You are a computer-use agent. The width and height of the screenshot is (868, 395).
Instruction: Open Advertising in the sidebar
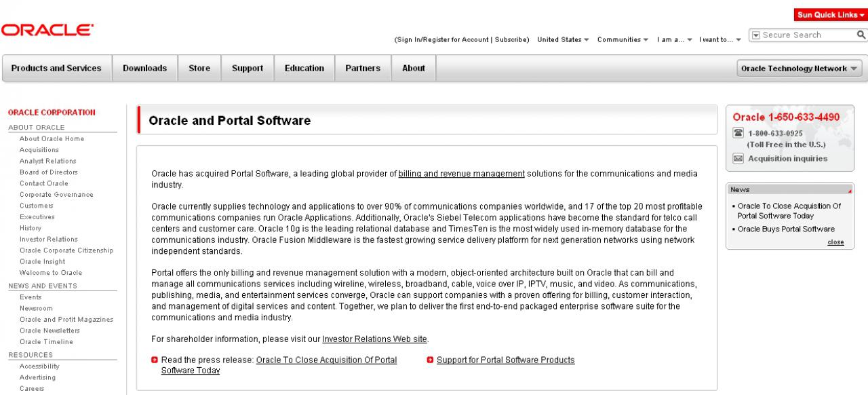pos(38,377)
